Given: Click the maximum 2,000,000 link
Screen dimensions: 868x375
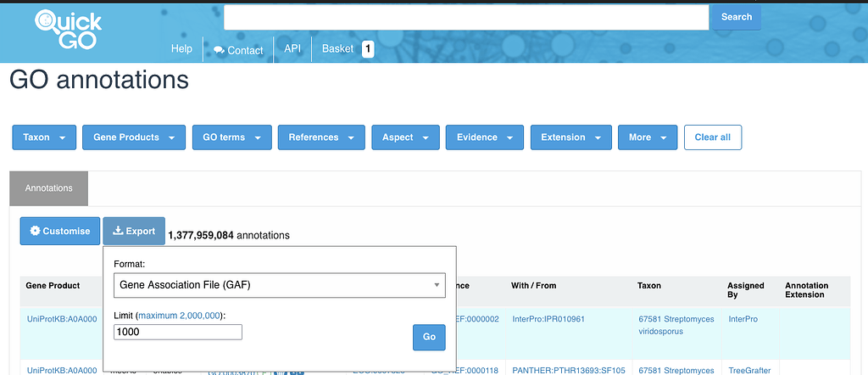Looking at the screenshot, I should pos(179,315).
